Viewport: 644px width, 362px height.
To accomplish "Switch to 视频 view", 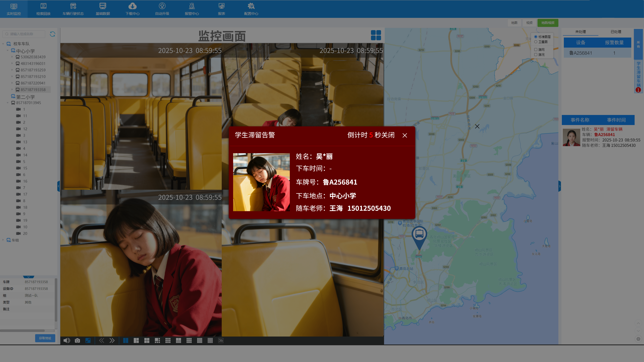I will [529, 23].
